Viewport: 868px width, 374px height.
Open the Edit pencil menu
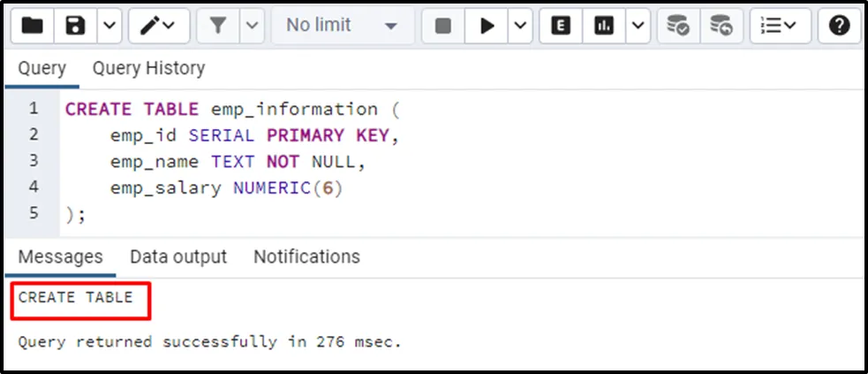pos(159,27)
